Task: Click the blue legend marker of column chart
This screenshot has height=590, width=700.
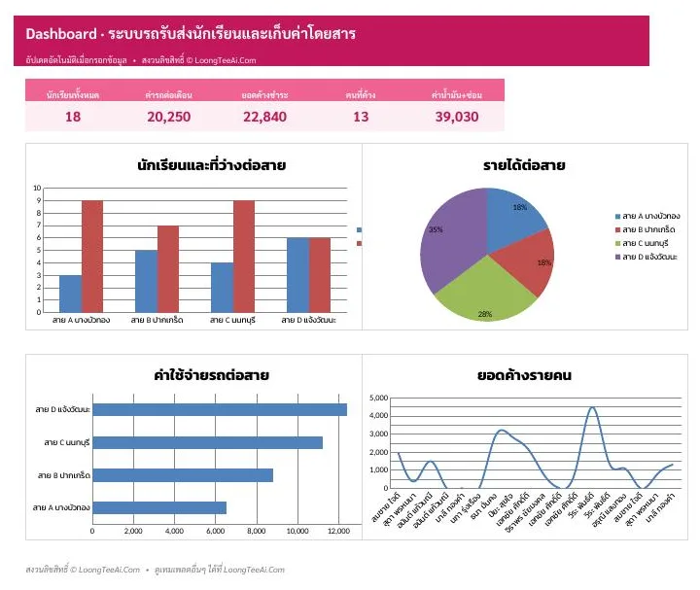Action: pyautogui.click(x=359, y=229)
